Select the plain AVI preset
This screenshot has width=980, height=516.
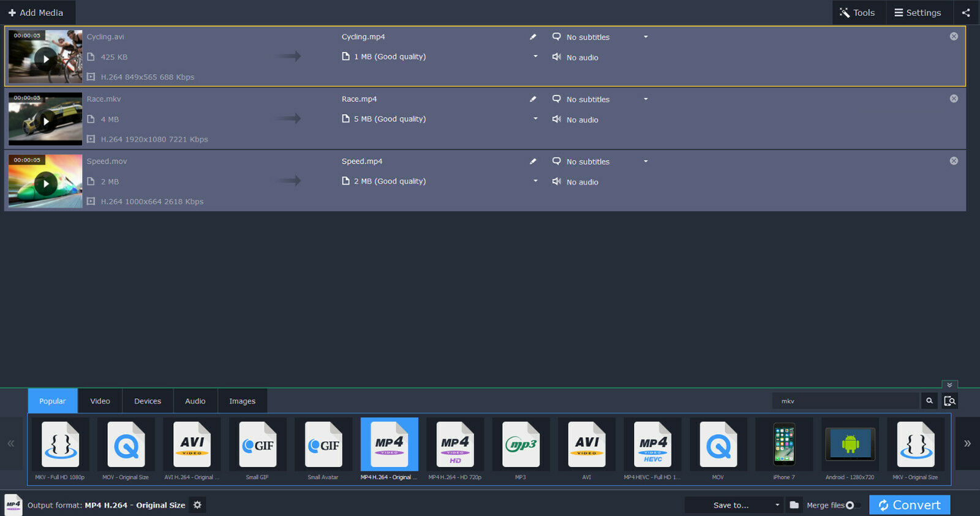click(587, 450)
